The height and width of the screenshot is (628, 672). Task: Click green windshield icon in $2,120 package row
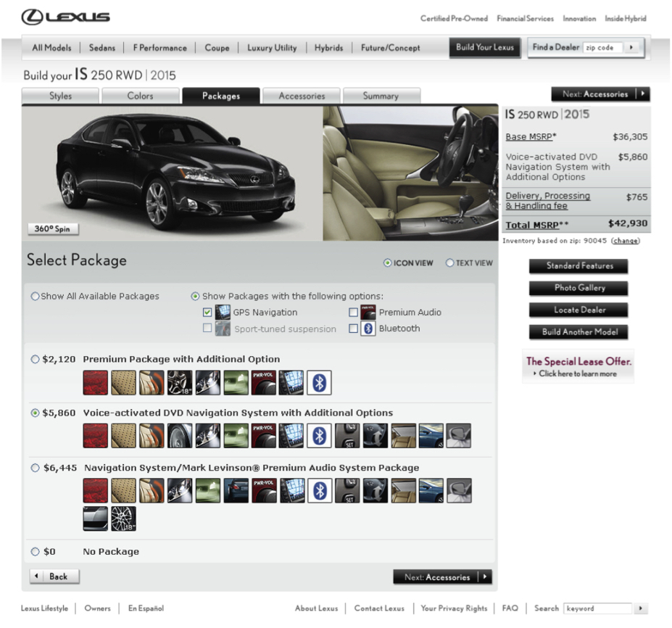[236, 383]
